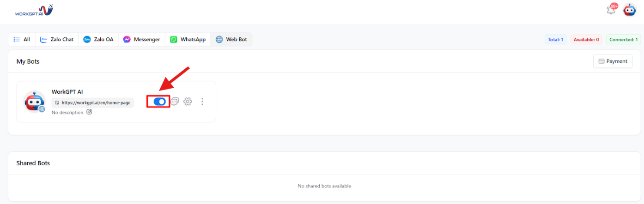Open the three-dot menu for WorkGPT AI
The width and height of the screenshot is (644, 204).
[x=202, y=102]
